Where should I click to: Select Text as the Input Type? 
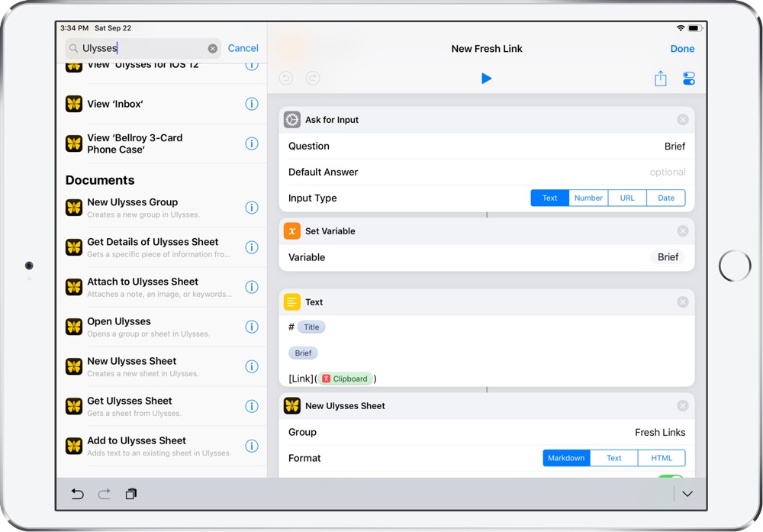550,198
